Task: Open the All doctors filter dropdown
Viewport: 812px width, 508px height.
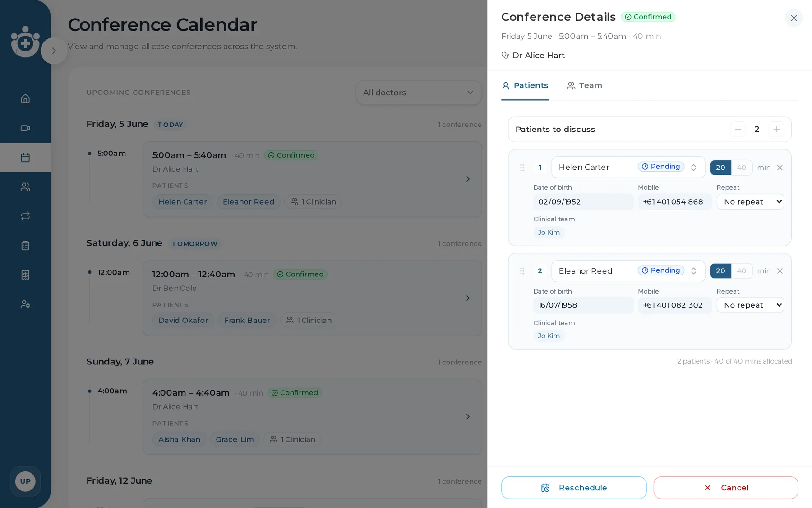Action: click(419, 93)
